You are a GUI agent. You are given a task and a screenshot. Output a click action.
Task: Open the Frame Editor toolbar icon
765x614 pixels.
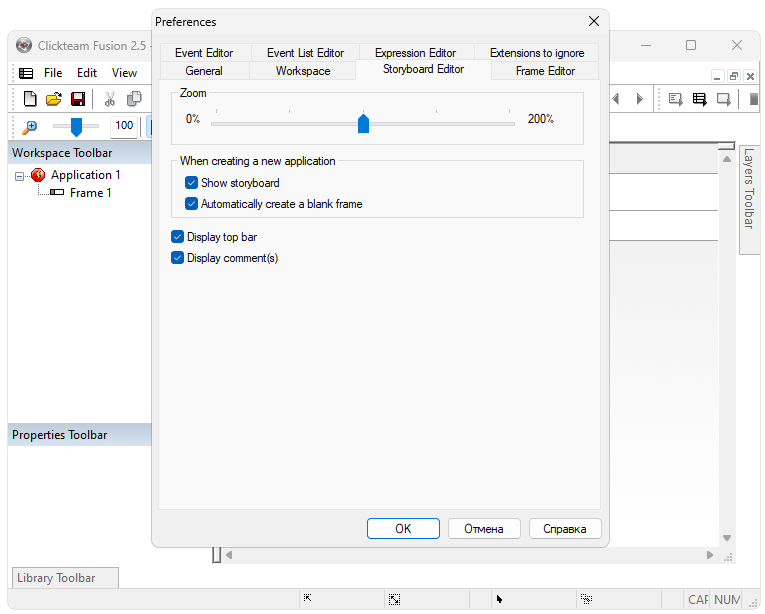(676, 99)
